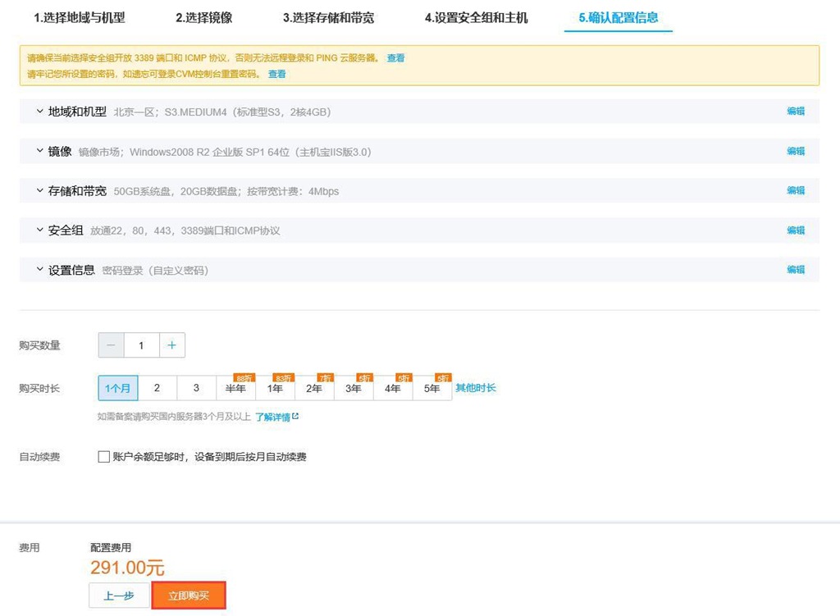Image resolution: width=840 pixels, height=616 pixels.
Task: Click the purchase quantity input field
Action: tap(141, 345)
